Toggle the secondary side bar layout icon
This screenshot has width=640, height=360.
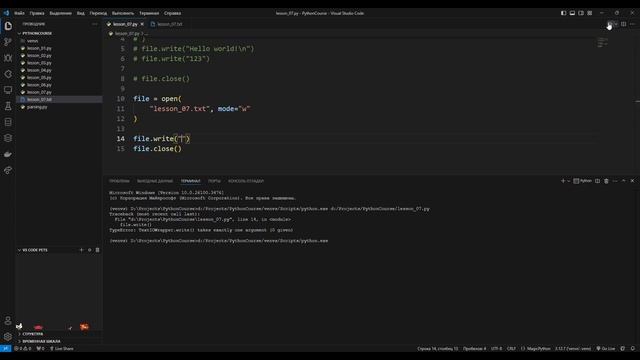[581, 13]
